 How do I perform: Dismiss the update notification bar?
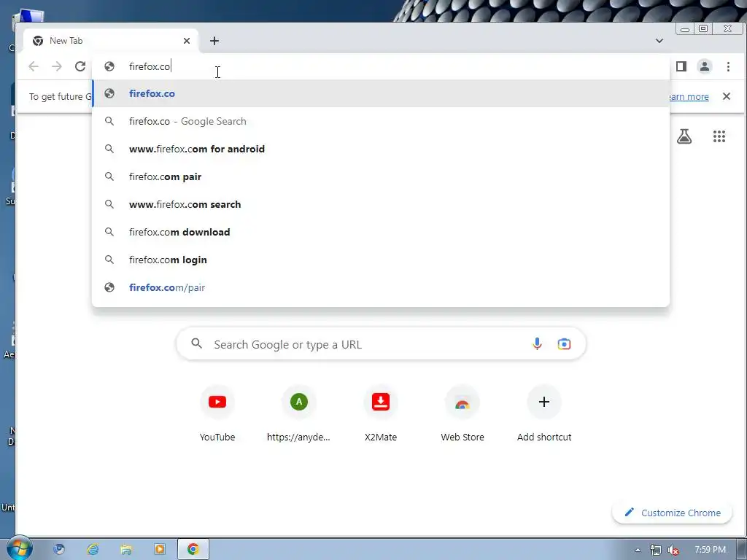click(727, 96)
